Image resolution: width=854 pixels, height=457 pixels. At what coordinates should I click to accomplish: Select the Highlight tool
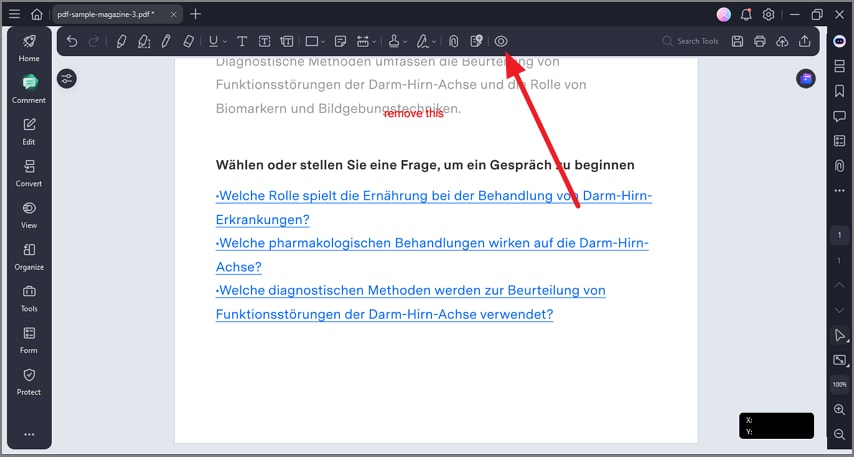pos(121,41)
